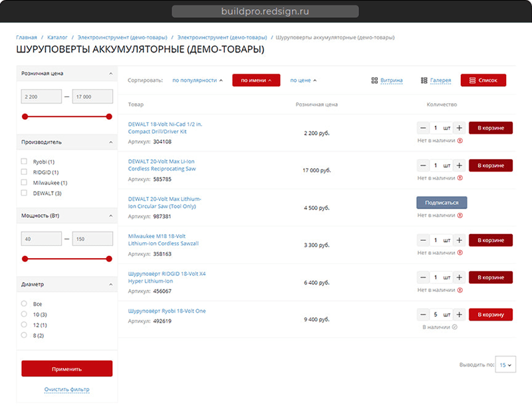Click out-of-stock info icon for article 358163
This screenshot has width=532, height=419.
pyautogui.click(x=460, y=253)
